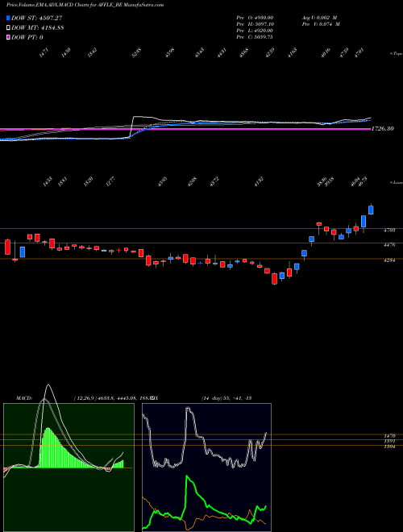Click the white DOW MT legend swatch
This screenshot has height=532, width=403.
point(8,27)
